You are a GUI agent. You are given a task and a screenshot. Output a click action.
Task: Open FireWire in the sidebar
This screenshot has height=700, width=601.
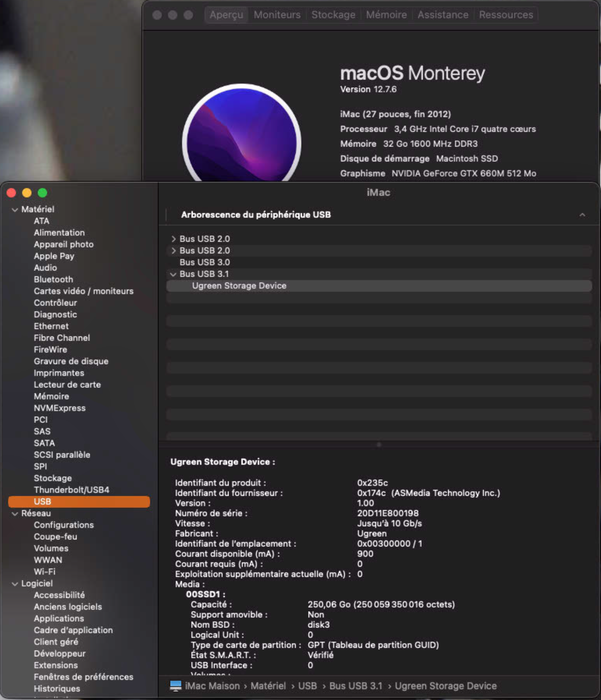(x=50, y=350)
